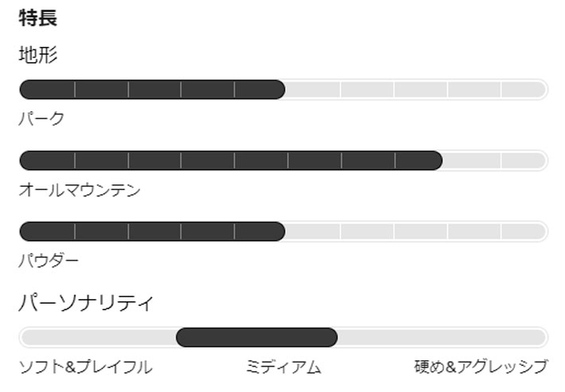This screenshot has height=392, width=565.
Task: Click the first segment of the パーク bar
Action: pyautogui.click(x=48, y=89)
